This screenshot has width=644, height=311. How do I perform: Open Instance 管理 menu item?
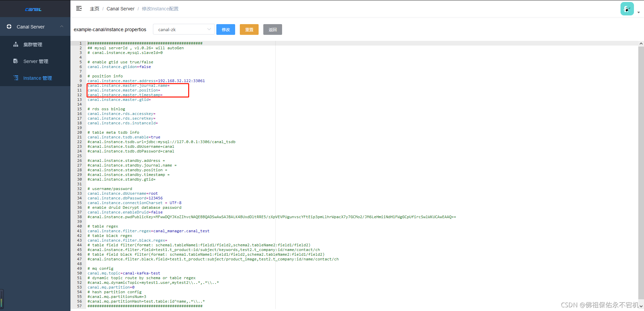click(38, 78)
